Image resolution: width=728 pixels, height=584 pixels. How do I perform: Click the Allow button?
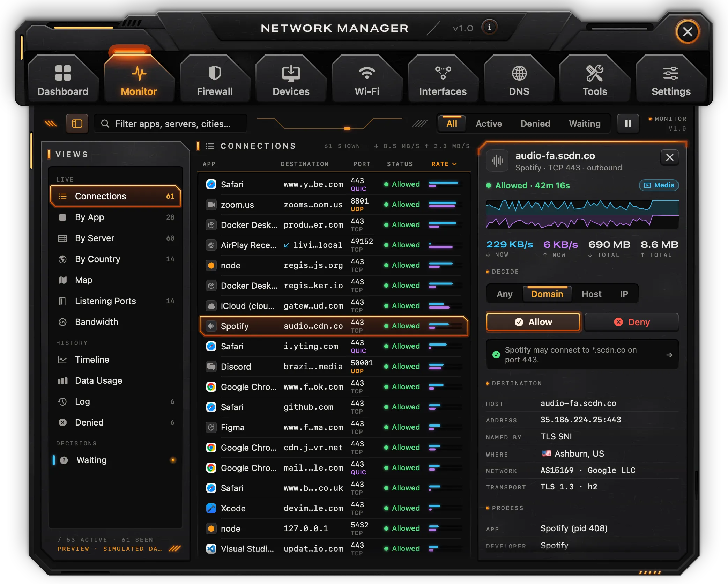coord(533,322)
